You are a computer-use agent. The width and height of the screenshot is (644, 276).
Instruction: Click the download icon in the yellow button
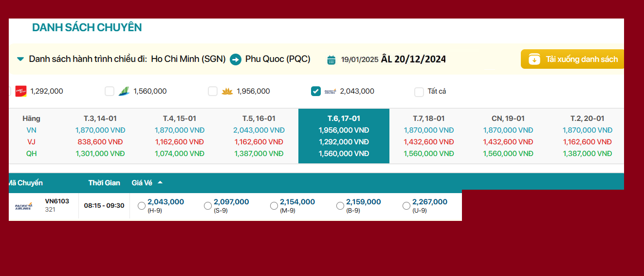coord(534,59)
